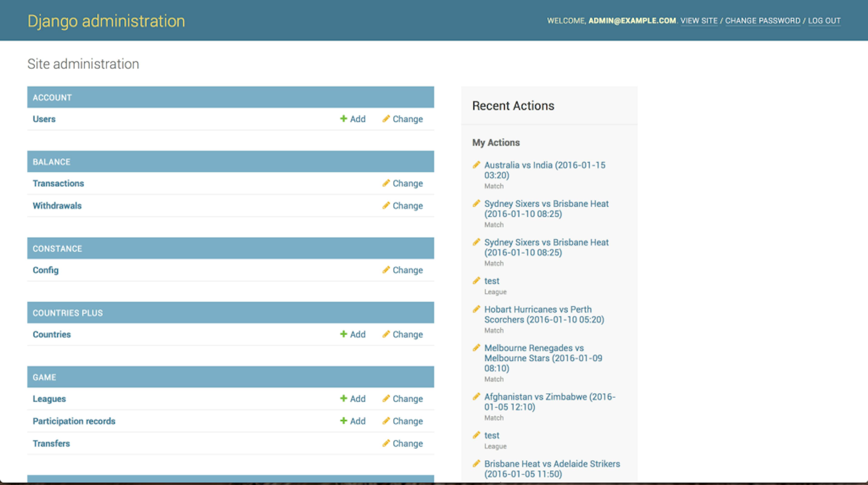
Task: Click the Add icon next to Users
Action: 343,119
